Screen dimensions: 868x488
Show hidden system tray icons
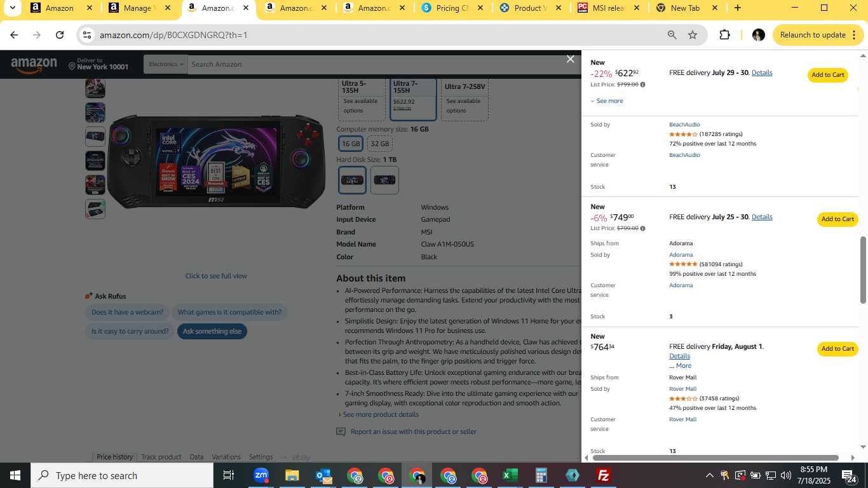tap(709, 475)
